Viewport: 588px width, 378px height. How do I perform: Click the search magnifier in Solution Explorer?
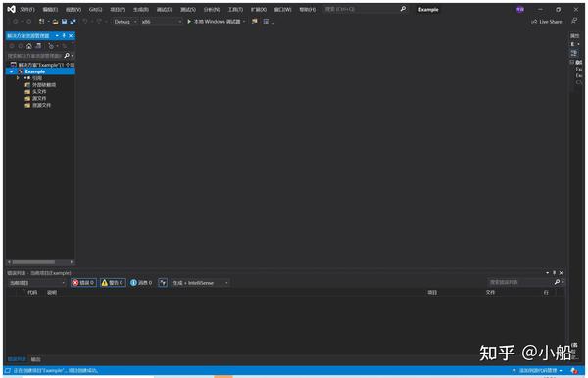[x=67, y=56]
